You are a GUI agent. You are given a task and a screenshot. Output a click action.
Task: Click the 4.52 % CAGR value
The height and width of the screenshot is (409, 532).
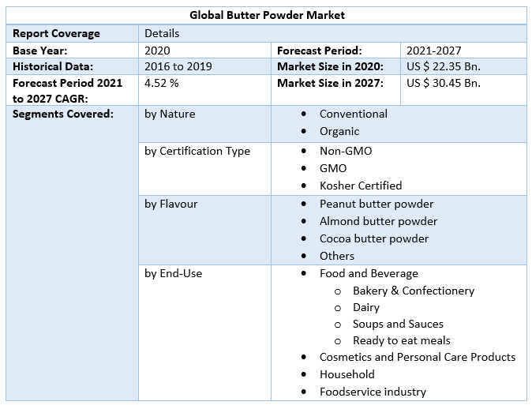point(162,82)
